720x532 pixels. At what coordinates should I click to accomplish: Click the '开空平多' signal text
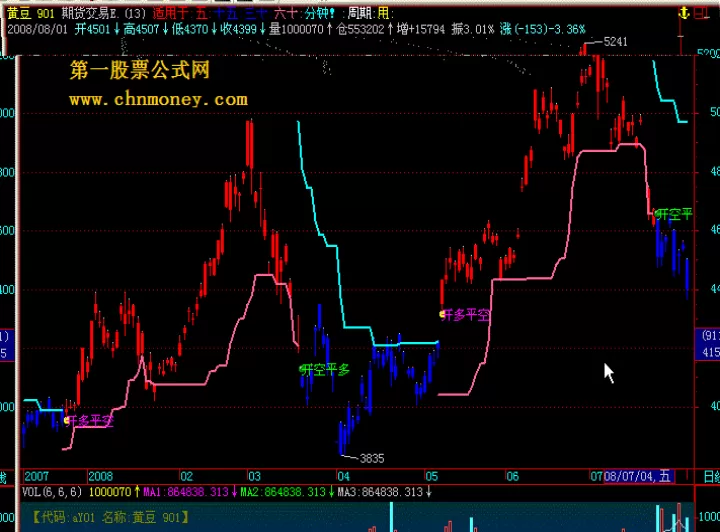coord(327,369)
